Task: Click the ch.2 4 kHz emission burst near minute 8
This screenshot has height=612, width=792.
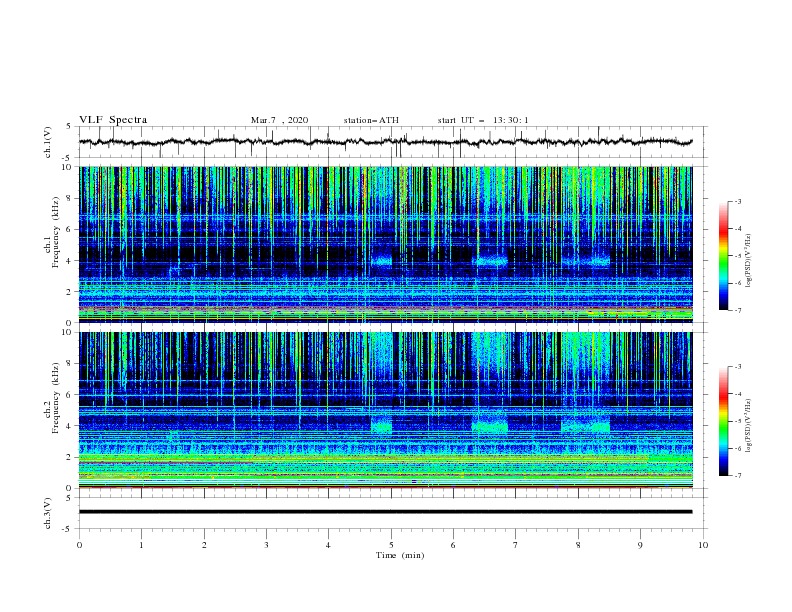Action: [x=585, y=426]
